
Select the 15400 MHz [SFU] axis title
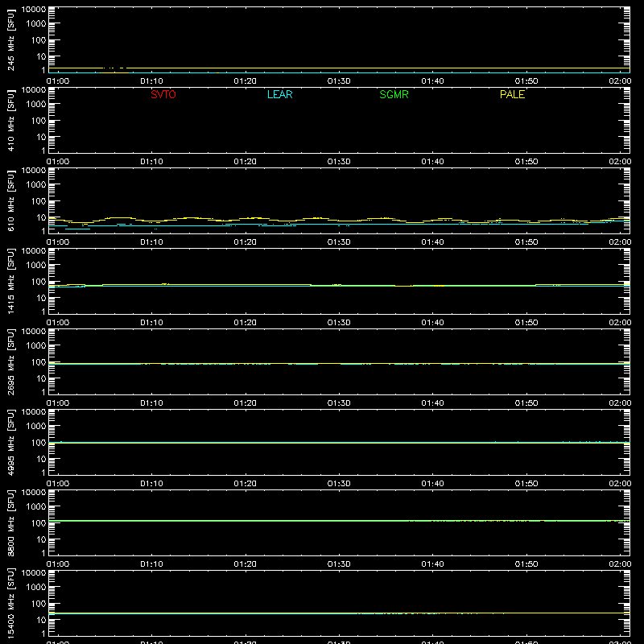11,603
